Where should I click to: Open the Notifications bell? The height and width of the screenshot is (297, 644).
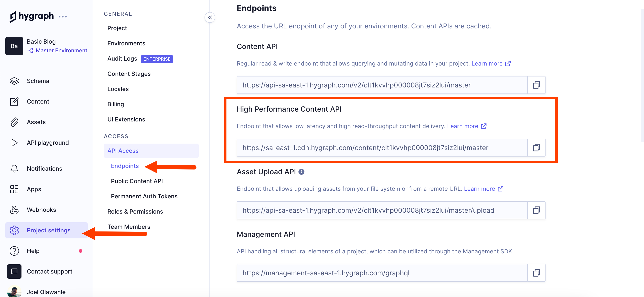click(14, 168)
